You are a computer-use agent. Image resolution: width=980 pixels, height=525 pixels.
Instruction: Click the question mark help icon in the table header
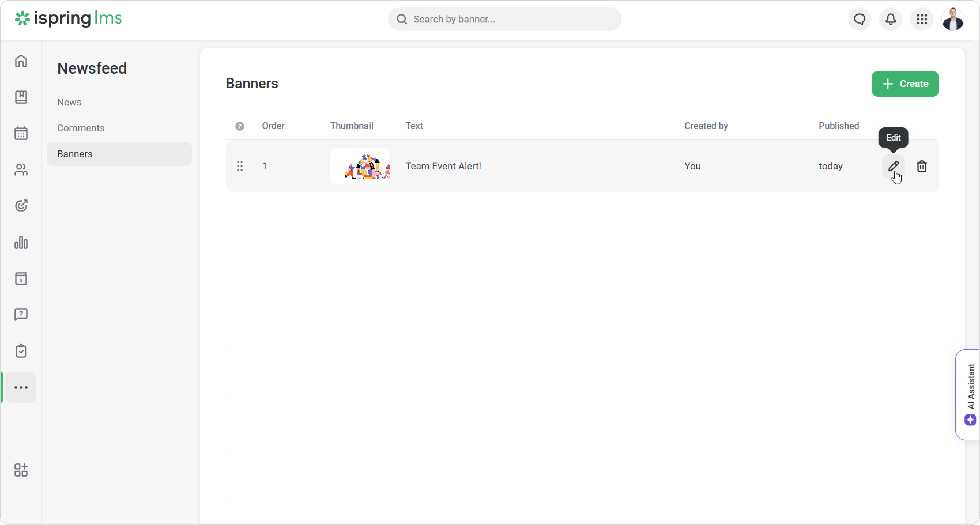[x=240, y=126]
